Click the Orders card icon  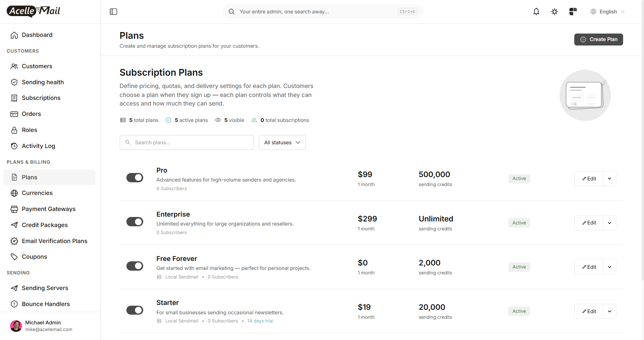point(14,114)
